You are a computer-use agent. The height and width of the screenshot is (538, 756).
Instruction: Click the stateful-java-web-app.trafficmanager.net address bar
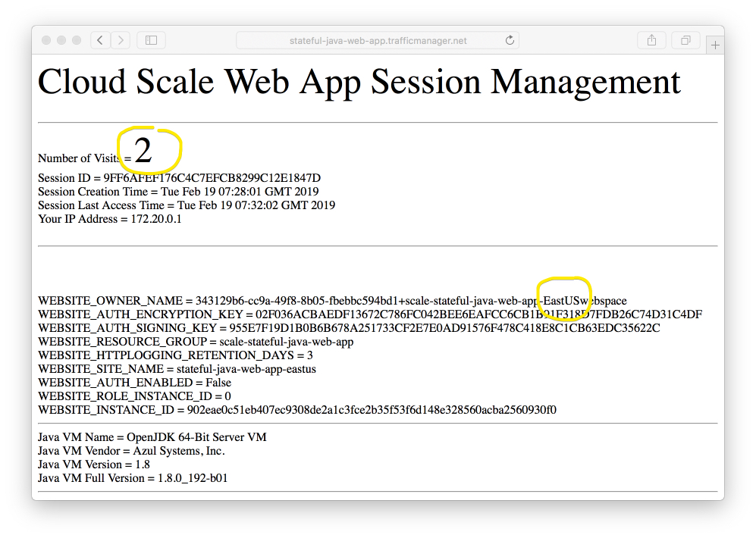tap(378, 40)
